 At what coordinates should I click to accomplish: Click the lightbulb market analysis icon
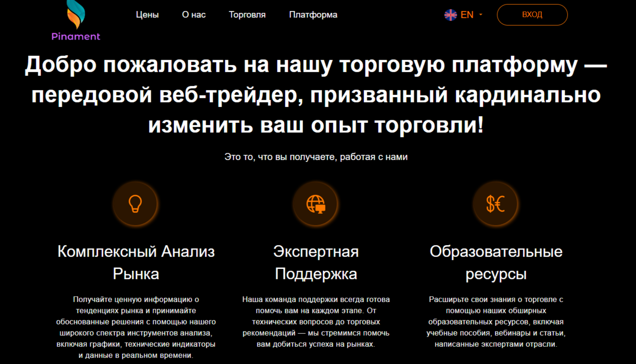tap(135, 204)
